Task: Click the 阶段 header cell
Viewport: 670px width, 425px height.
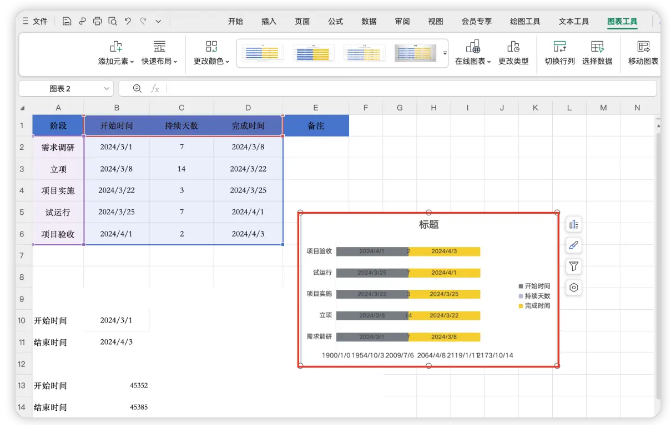Action: [x=58, y=126]
